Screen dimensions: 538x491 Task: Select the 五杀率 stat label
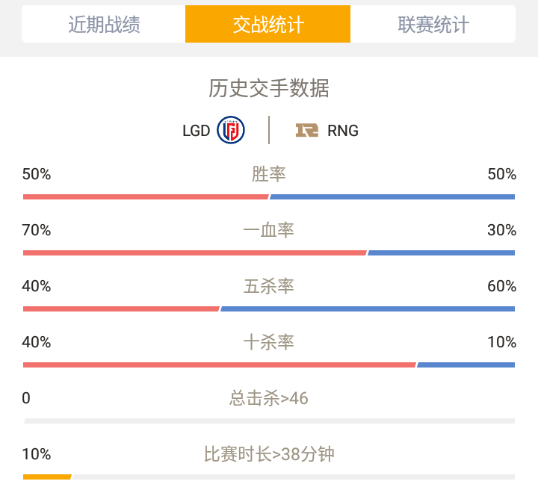(x=269, y=286)
